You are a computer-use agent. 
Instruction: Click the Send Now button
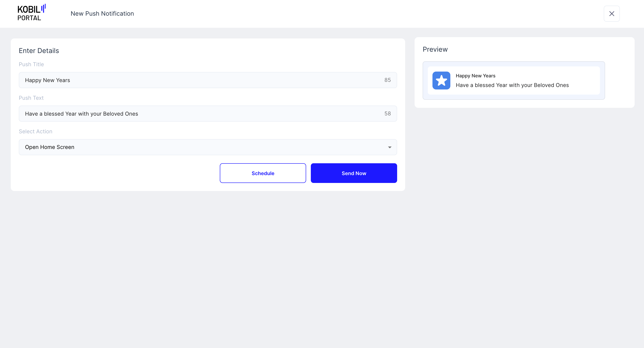click(354, 173)
